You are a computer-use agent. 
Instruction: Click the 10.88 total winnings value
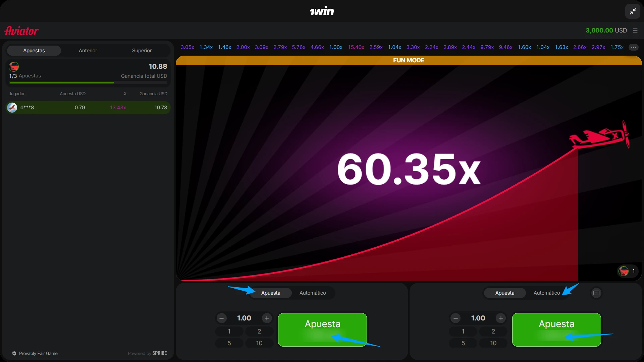[158, 66]
